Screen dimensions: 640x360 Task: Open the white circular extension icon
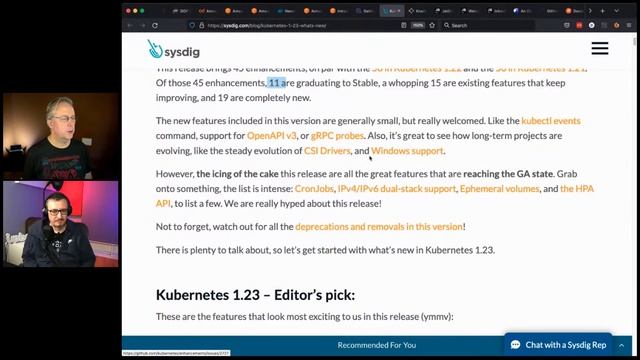(x=591, y=25)
